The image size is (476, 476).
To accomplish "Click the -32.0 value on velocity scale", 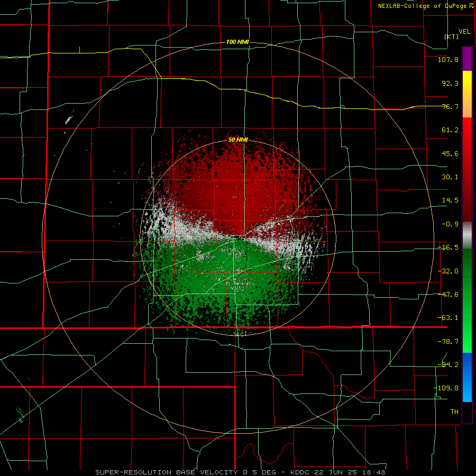I will pyautogui.click(x=448, y=271).
